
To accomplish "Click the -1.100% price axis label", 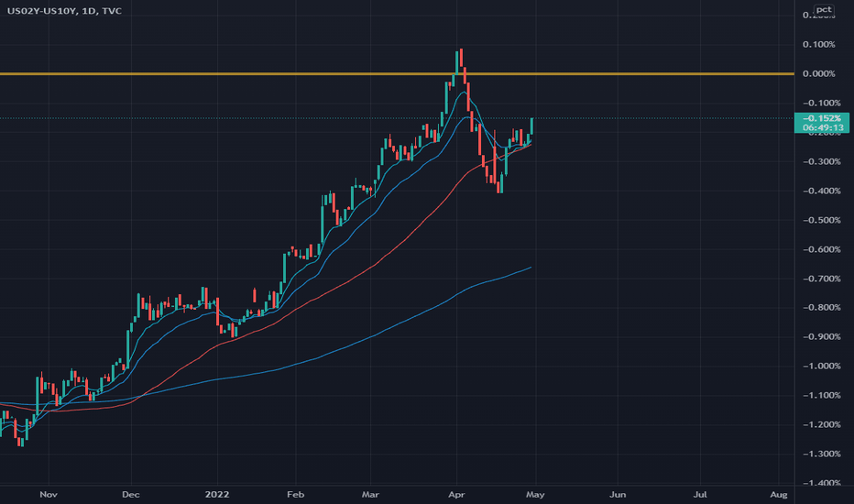I will tap(821, 395).
